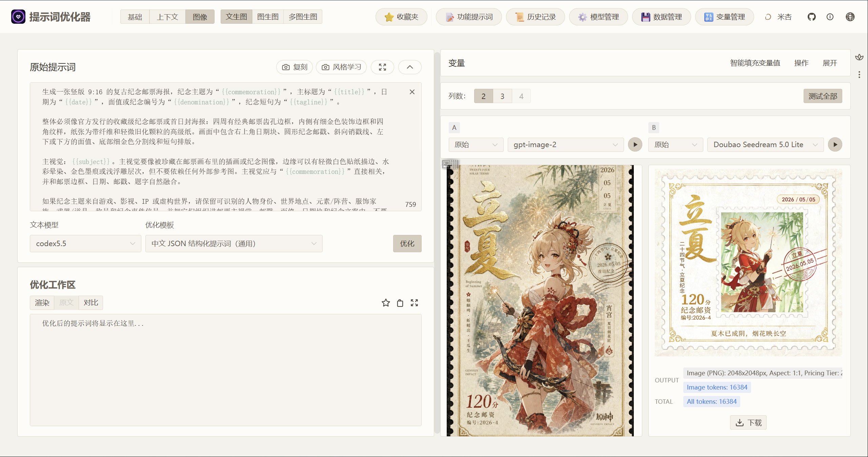Click the 'All tokens: 16384' tag
Viewport: 868px width, 457px height.
(x=712, y=401)
